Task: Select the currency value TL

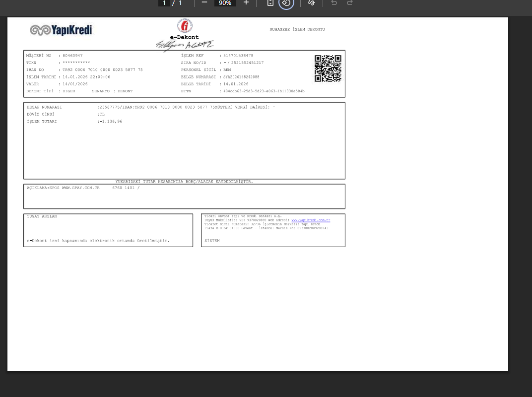Action: point(102,114)
